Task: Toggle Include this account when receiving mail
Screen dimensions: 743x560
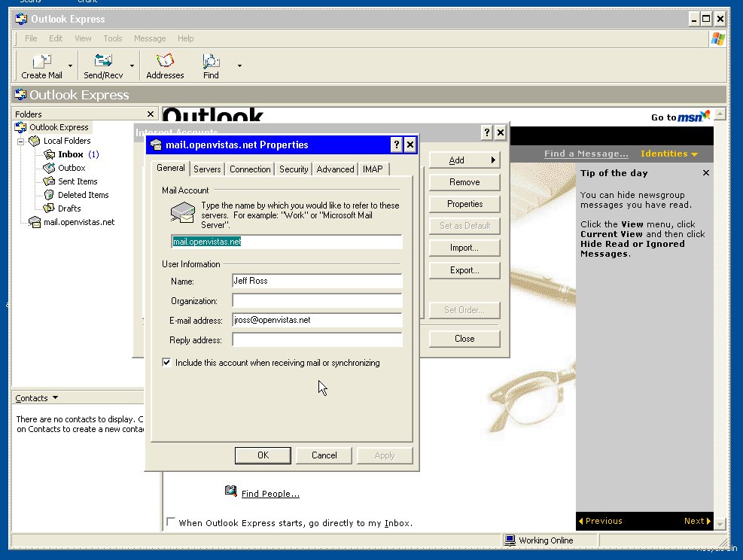Action: point(166,363)
